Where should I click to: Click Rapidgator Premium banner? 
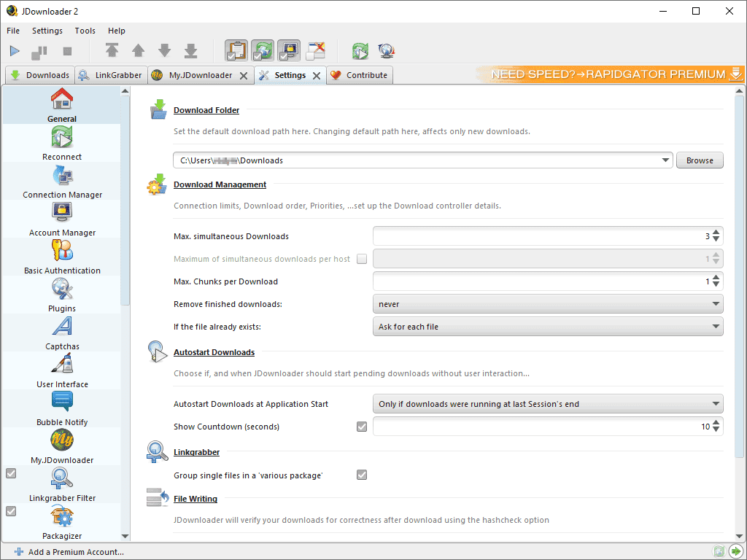(x=610, y=74)
